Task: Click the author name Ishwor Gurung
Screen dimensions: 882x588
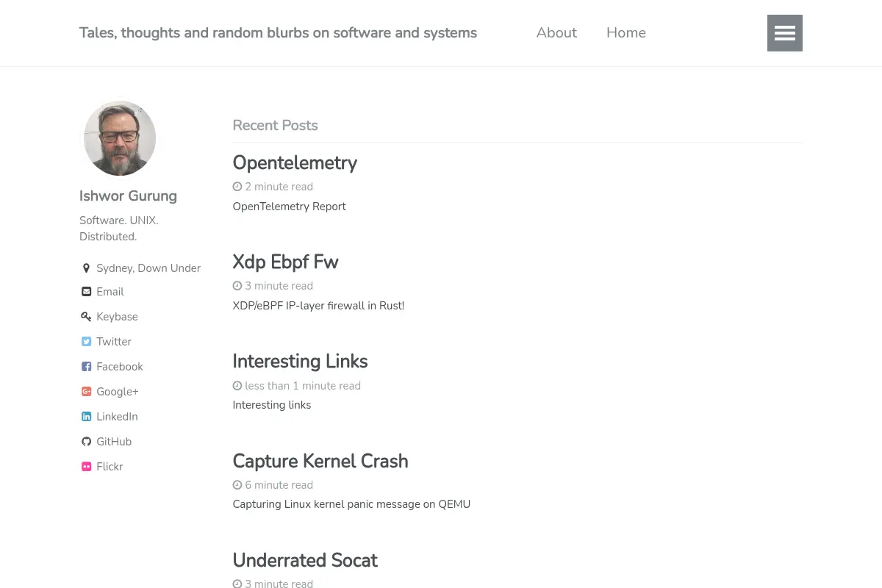Action: [128, 196]
